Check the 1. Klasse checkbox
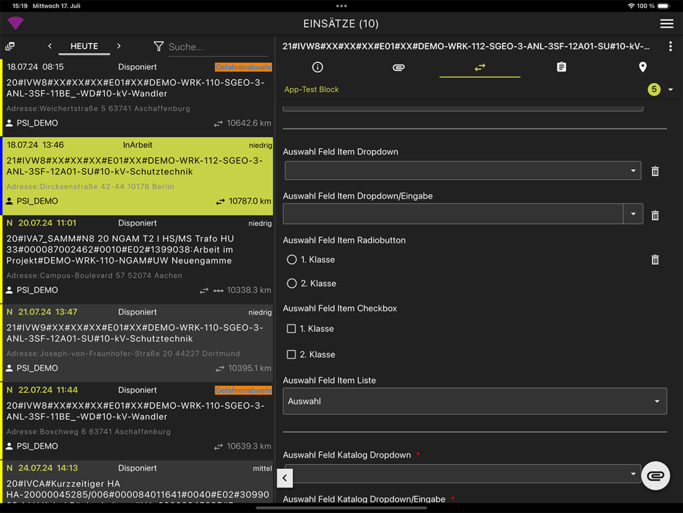Viewport: 683px width, 513px height. point(291,329)
